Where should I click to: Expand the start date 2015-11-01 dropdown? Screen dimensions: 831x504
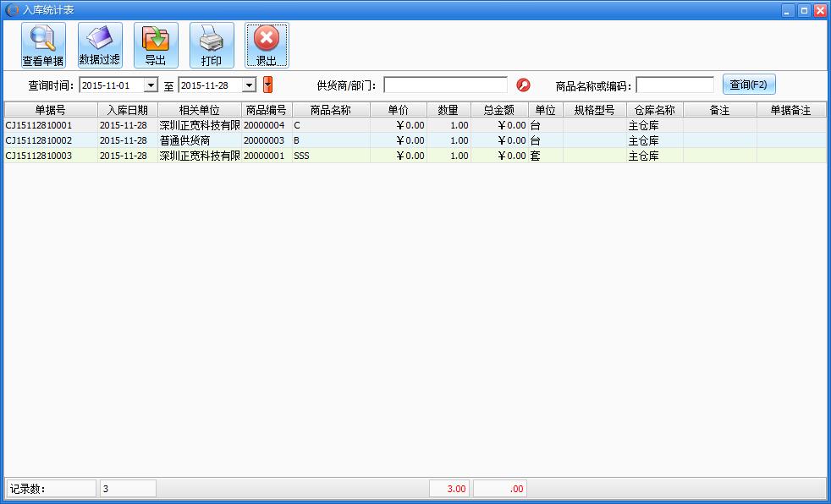(x=151, y=85)
